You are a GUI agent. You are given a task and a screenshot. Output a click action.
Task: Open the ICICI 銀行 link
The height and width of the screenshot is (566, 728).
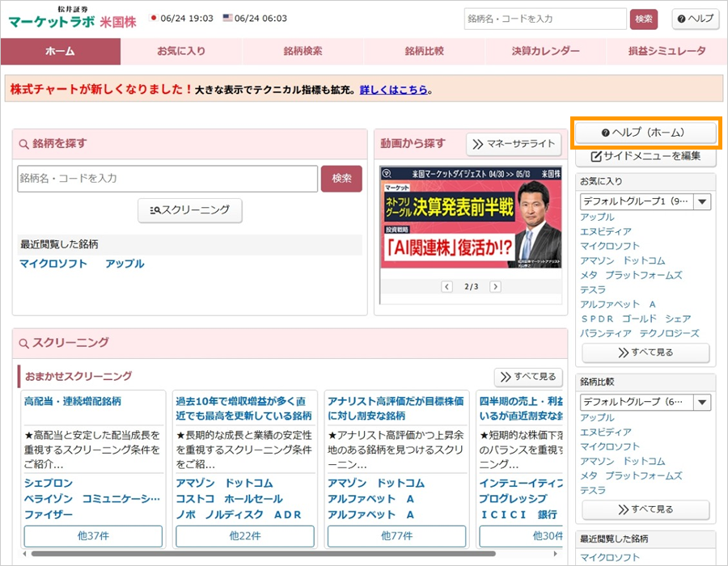[518, 514]
